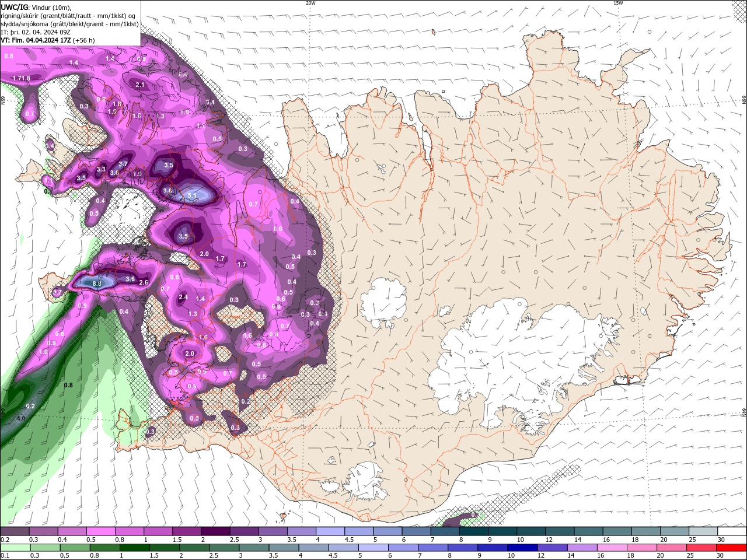
Task: Pick the dull mauve first snow legend swatch
Action: click(15, 531)
